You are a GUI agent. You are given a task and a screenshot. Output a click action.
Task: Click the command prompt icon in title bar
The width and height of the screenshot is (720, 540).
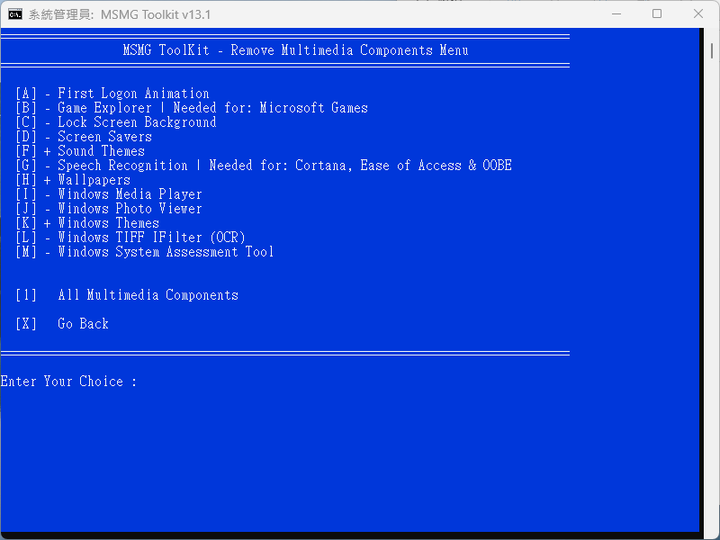click(15, 14)
